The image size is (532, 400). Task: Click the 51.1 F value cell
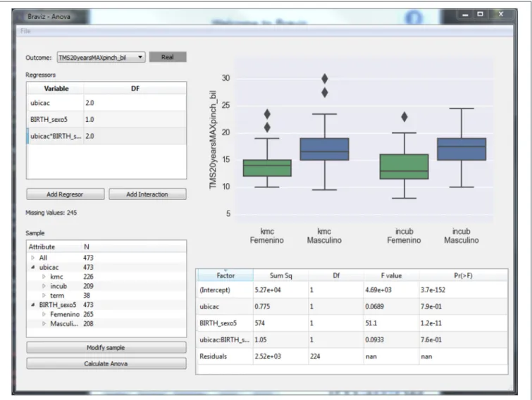[x=391, y=323]
